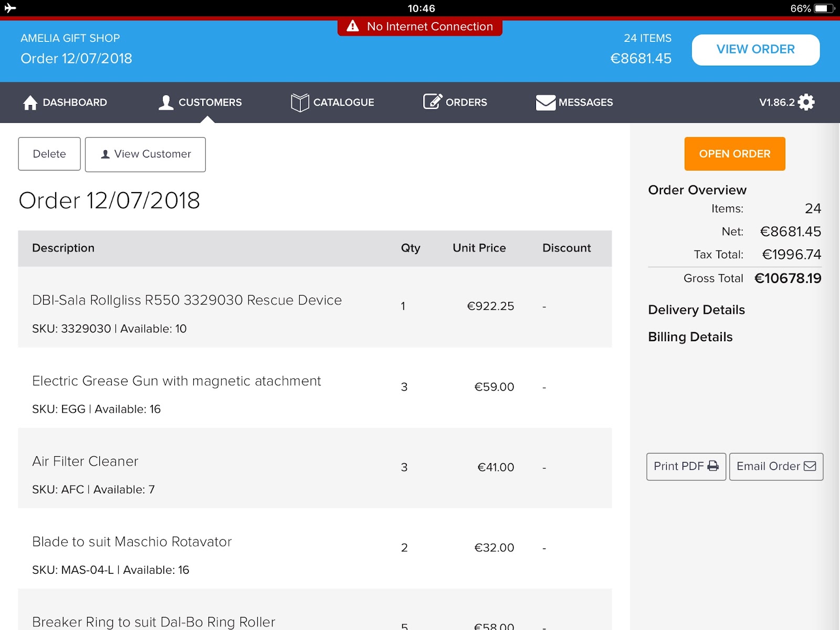This screenshot has width=840, height=630.
Task: Select the Air Filter Cleaner item name
Action: pos(85,461)
